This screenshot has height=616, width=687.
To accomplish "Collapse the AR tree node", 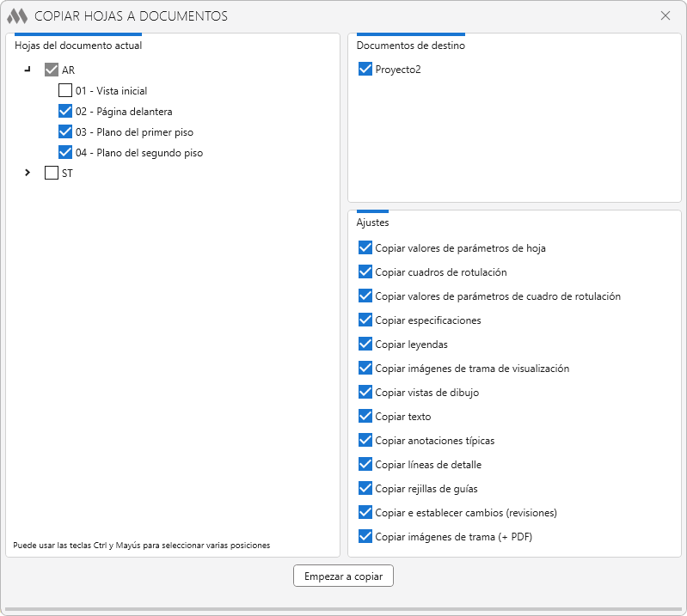I will (x=28, y=70).
